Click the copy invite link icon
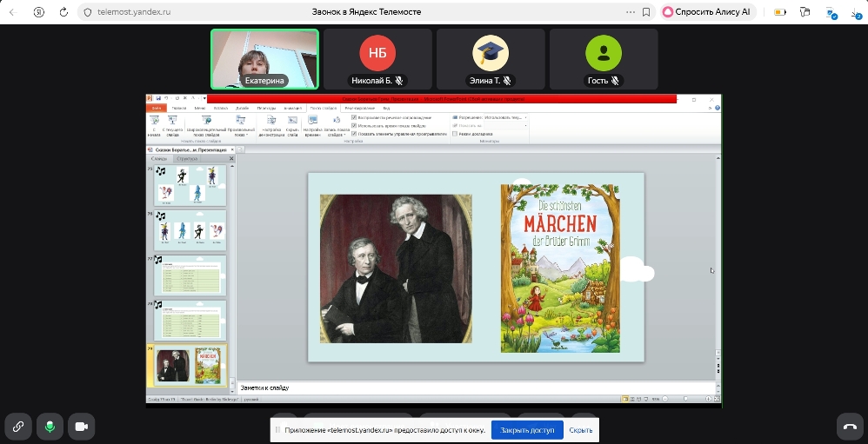Image resolution: width=868 pixels, height=444 pixels. 18,426
